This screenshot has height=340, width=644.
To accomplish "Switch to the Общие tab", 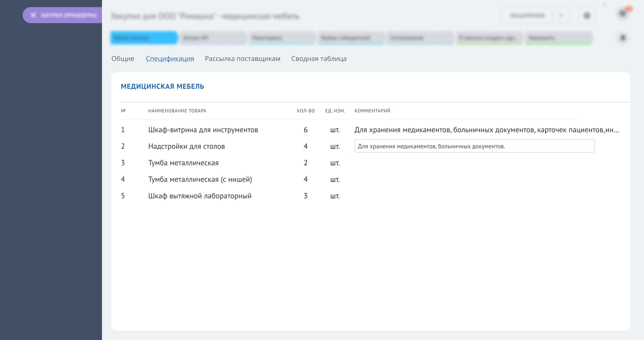I will 123,59.
